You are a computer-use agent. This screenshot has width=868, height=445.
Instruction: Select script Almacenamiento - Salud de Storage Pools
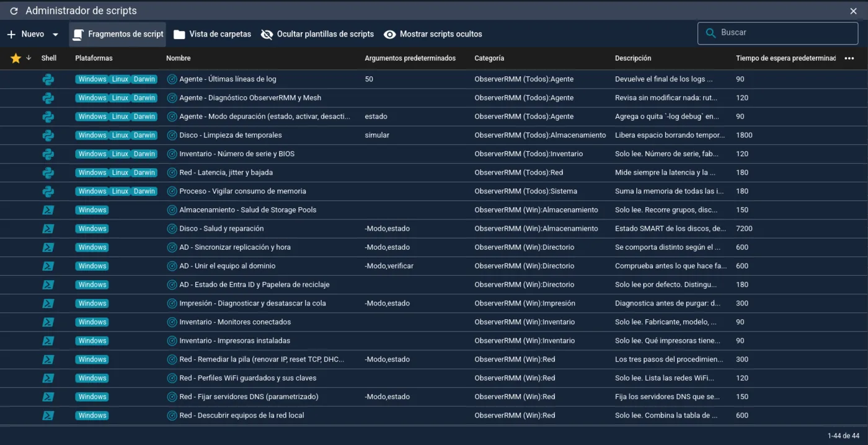(x=248, y=210)
